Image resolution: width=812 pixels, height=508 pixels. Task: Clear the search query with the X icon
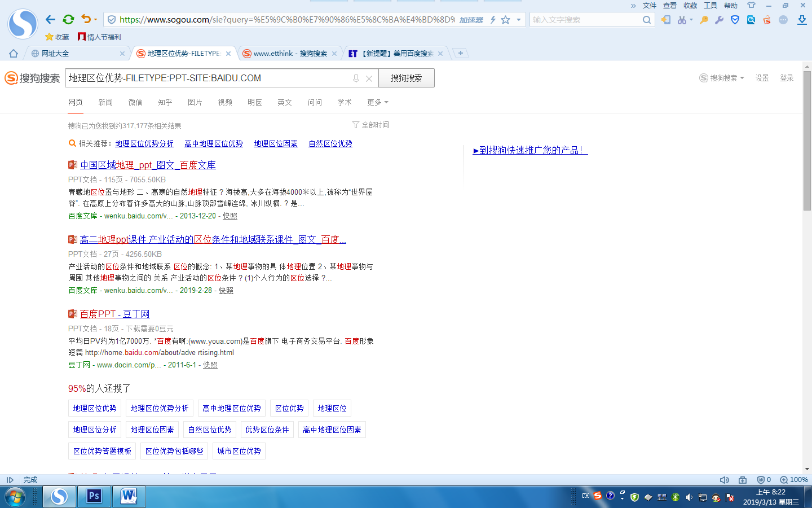point(369,78)
